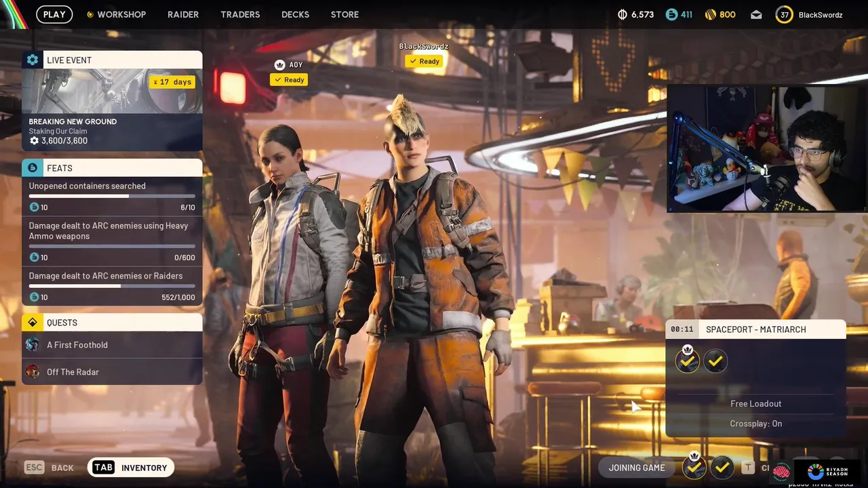The image size is (868, 488).
Task: Click BlackSwordz's Ready status badge
Action: pyautogui.click(x=425, y=61)
